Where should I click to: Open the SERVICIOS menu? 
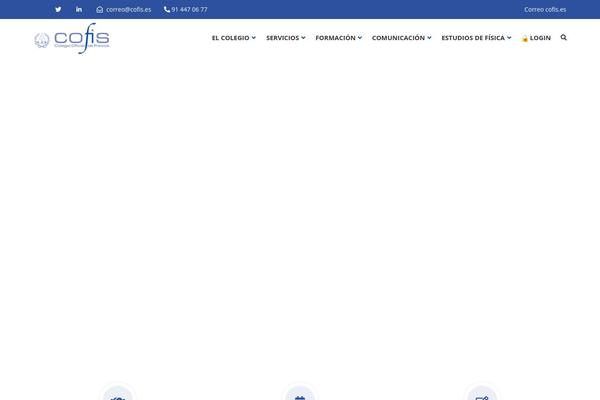coord(282,38)
